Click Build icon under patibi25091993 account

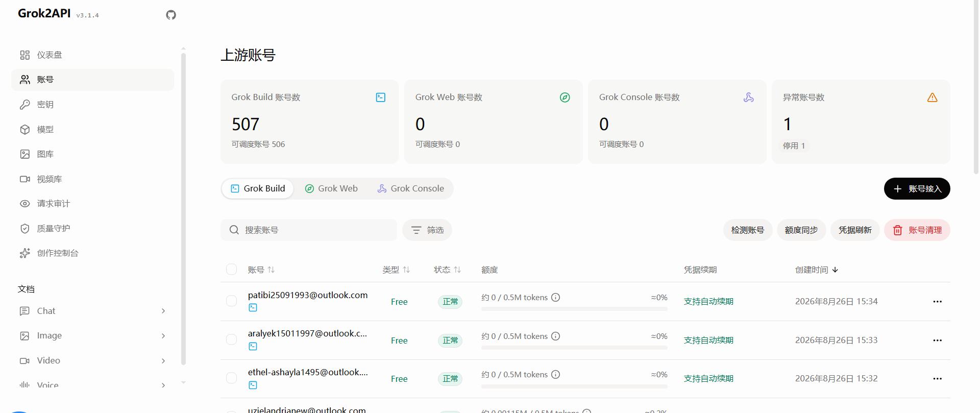[253, 308]
